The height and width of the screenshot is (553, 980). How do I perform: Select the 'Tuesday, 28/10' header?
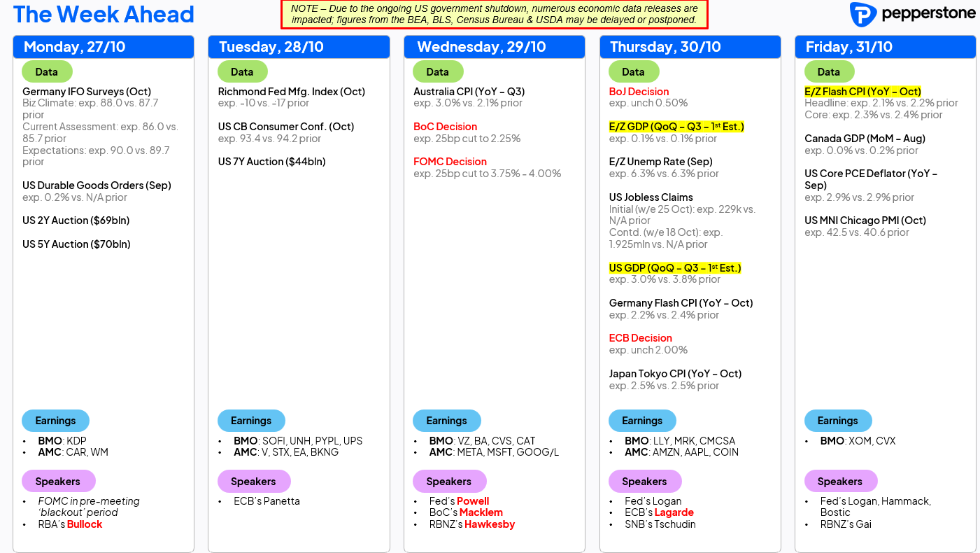pos(299,47)
